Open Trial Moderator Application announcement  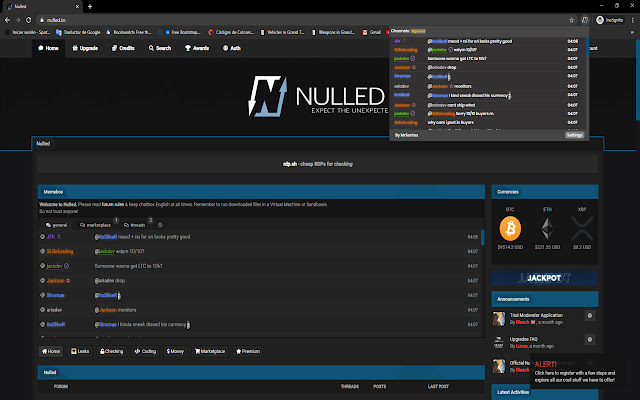point(536,315)
